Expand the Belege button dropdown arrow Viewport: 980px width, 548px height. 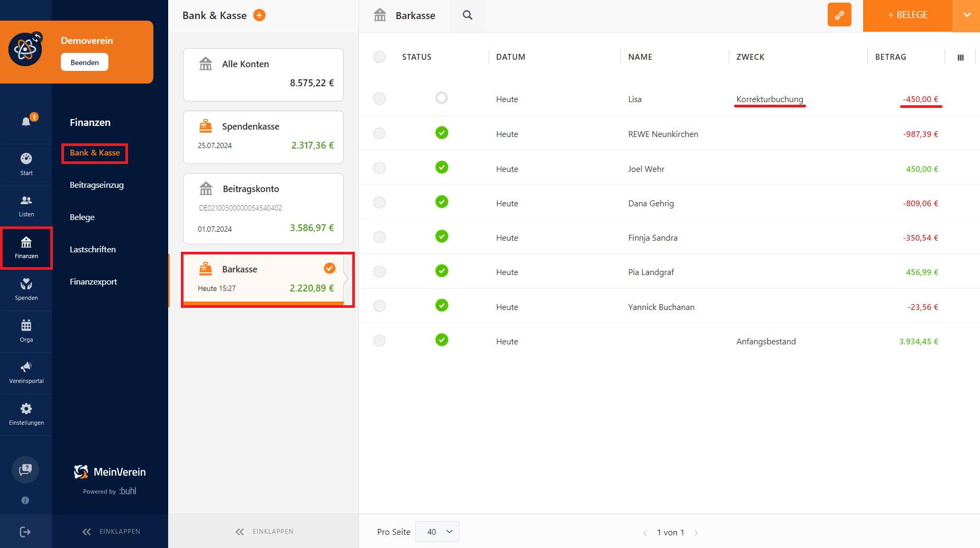pyautogui.click(x=966, y=15)
